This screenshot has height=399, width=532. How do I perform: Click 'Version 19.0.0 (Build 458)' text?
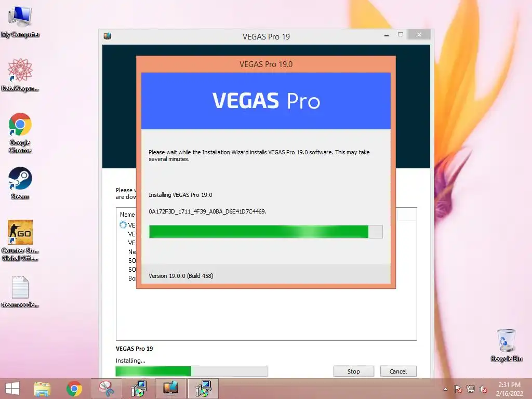coord(181,276)
